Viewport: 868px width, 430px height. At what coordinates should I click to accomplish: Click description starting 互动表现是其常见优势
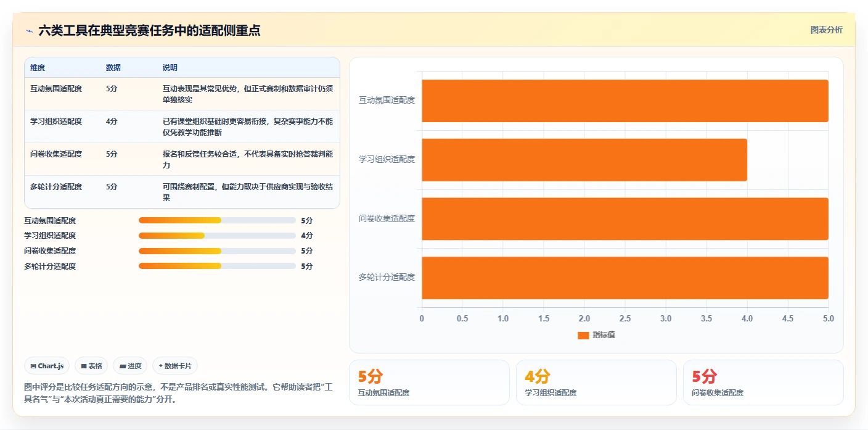coord(248,94)
